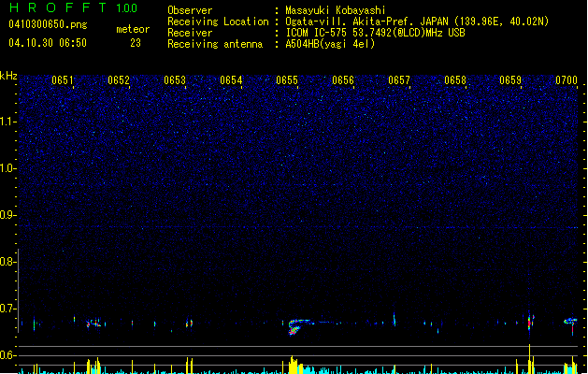Screen dimensions: 588x374
Task: Click the date stamp 04.10.30 06:50
Action: [48, 43]
